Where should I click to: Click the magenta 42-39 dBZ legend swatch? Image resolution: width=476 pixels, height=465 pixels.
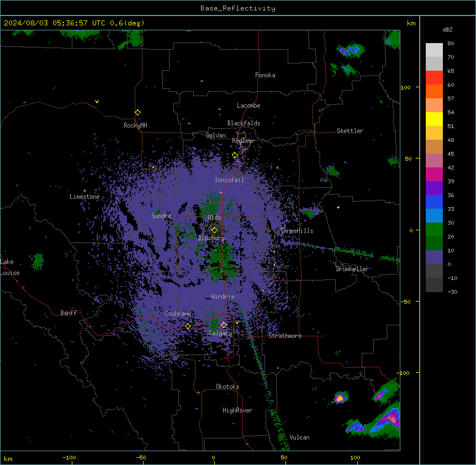click(434, 174)
